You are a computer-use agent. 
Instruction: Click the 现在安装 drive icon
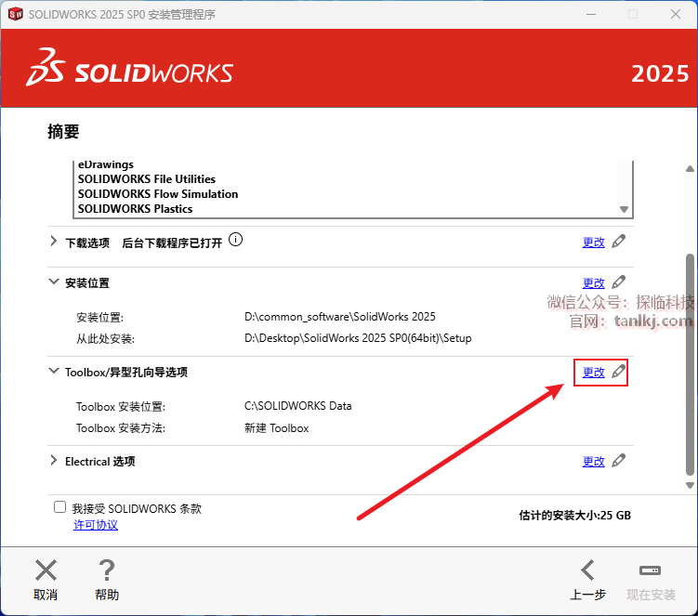point(650,570)
